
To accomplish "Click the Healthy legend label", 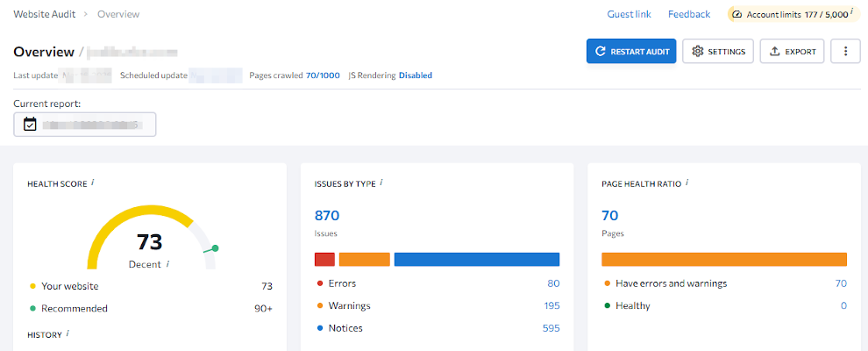I will coord(633,305).
